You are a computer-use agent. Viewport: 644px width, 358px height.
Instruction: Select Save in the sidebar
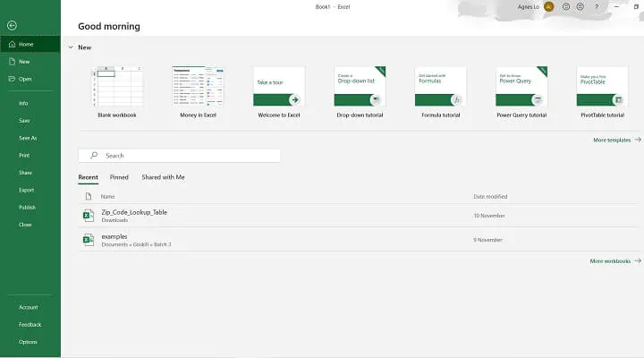pyautogui.click(x=24, y=121)
